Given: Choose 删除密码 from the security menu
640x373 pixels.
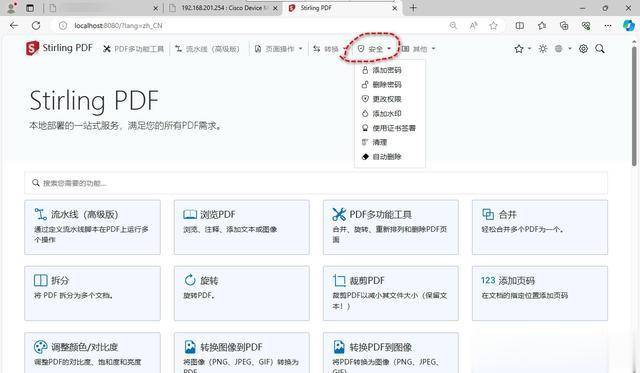Looking at the screenshot, I should [382, 84].
